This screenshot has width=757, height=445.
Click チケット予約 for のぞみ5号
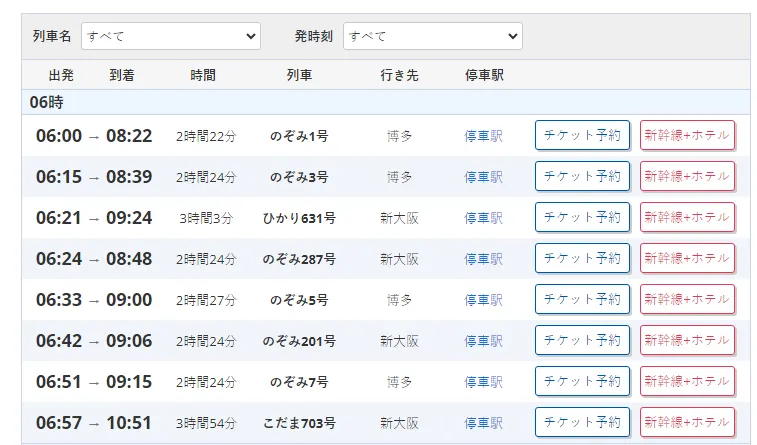pyautogui.click(x=582, y=299)
